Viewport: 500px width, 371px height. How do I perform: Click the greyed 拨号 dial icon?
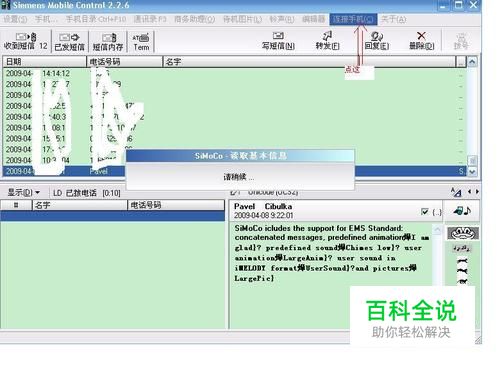(x=461, y=41)
